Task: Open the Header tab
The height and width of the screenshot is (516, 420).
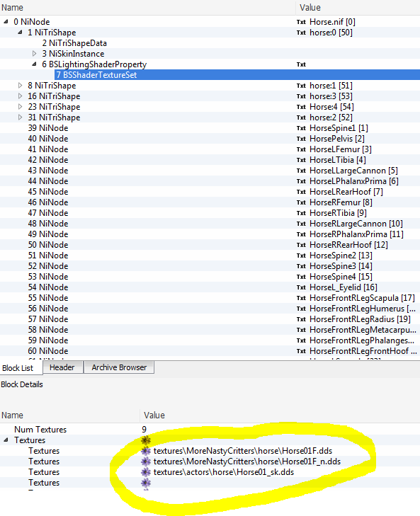Action: [62, 367]
